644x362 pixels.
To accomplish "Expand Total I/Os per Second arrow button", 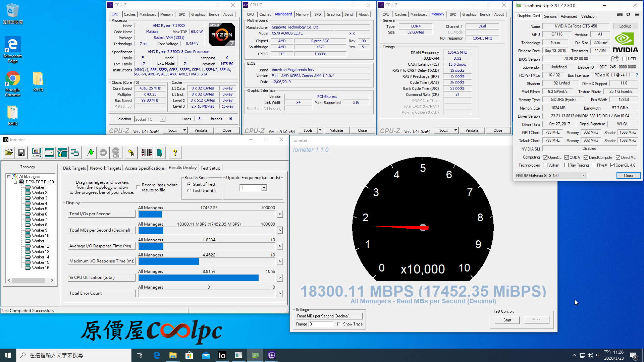I will pyautogui.click(x=280, y=214).
